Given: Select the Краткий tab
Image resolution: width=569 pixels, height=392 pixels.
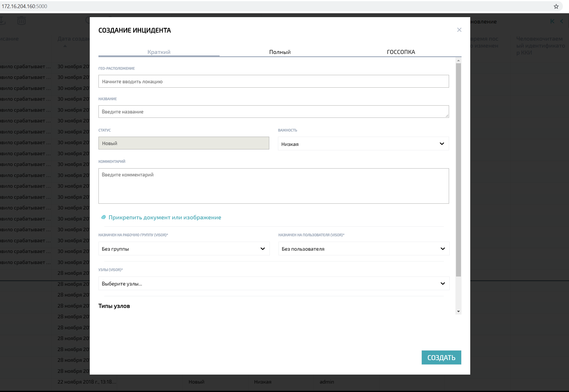Looking at the screenshot, I should [159, 52].
